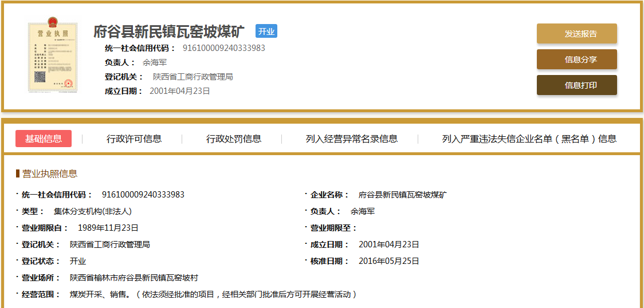Click the company title 府谷县新民镇瓦窑坡煤矿
This screenshot has height=308, width=644.
(169, 31)
